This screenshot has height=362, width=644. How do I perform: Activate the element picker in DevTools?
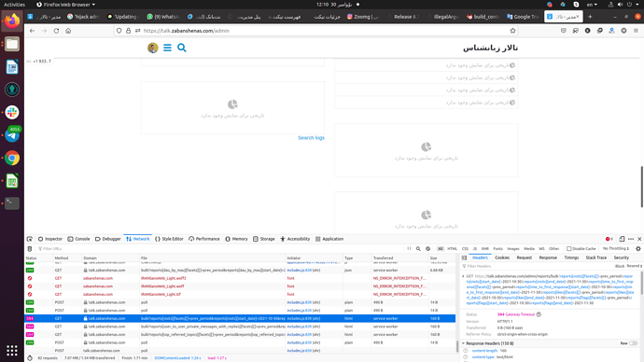pos(30,239)
